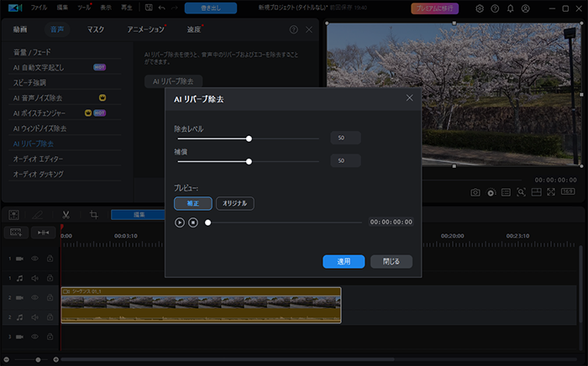The width and height of the screenshot is (588, 366).
Task: Open the ファイル menu
Action: pos(39,8)
